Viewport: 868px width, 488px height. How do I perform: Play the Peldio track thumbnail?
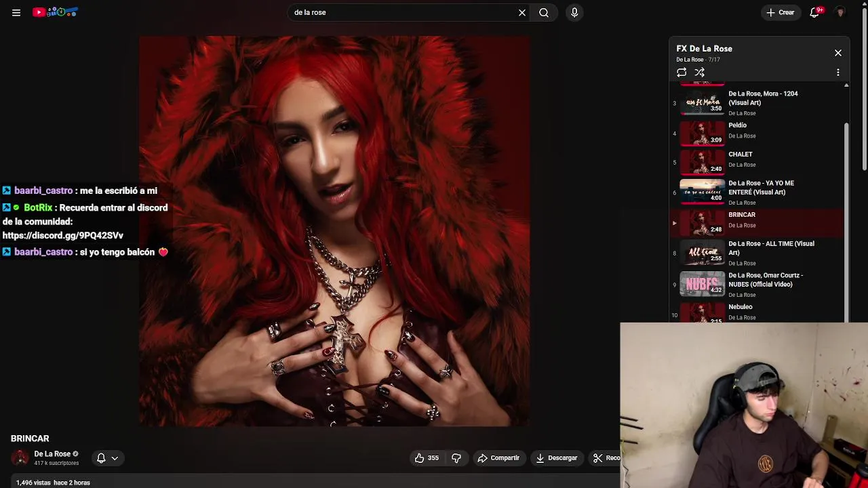703,134
